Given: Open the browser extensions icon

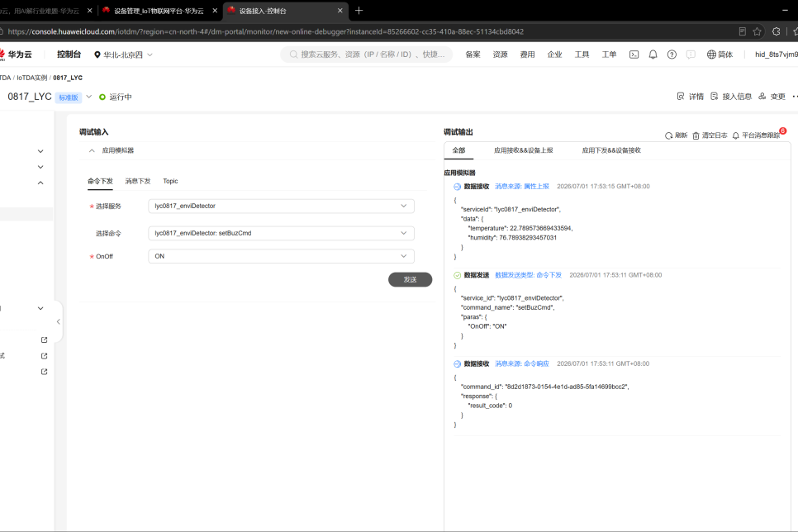Looking at the screenshot, I should pyautogui.click(x=777, y=31).
